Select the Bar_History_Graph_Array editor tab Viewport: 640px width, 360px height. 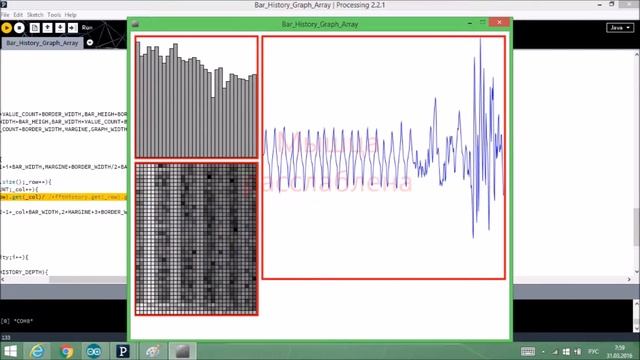[x=42, y=43]
